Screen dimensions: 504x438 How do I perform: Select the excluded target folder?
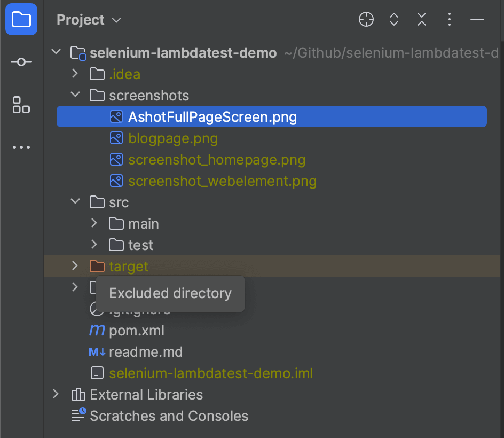[129, 267]
